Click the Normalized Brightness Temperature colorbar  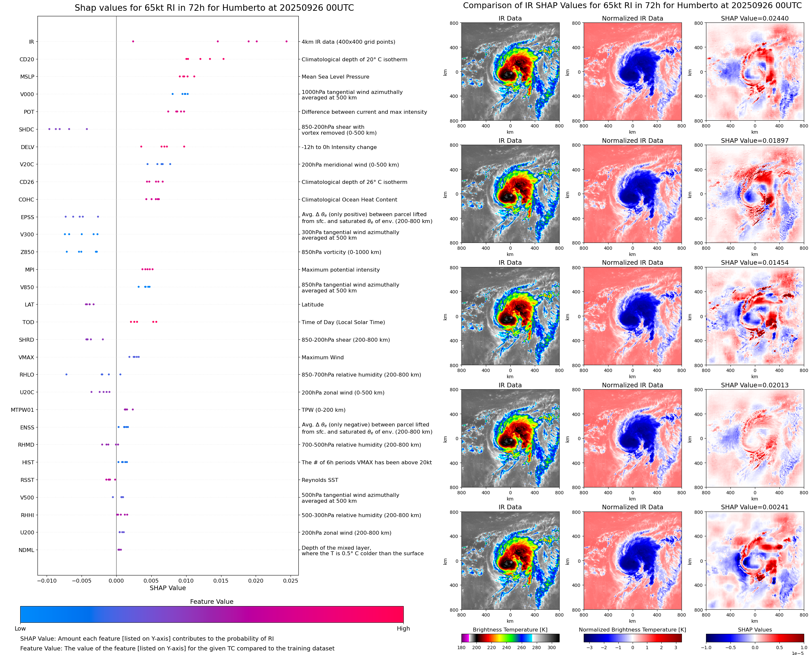[632, 638]
